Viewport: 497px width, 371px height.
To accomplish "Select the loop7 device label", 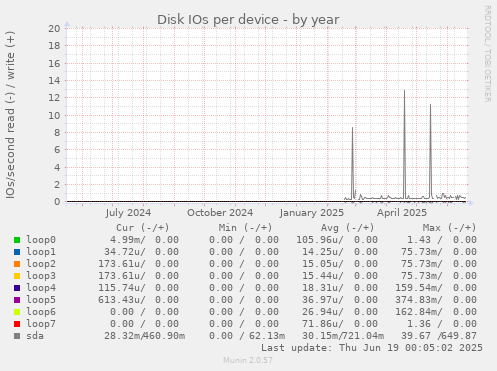I will (x=41, y=324).
